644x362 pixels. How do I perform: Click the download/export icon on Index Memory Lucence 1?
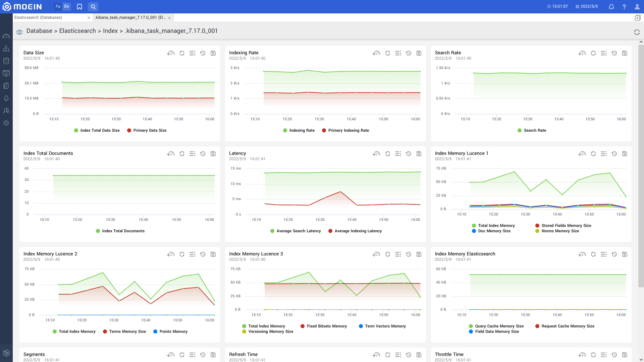[625, 154]
